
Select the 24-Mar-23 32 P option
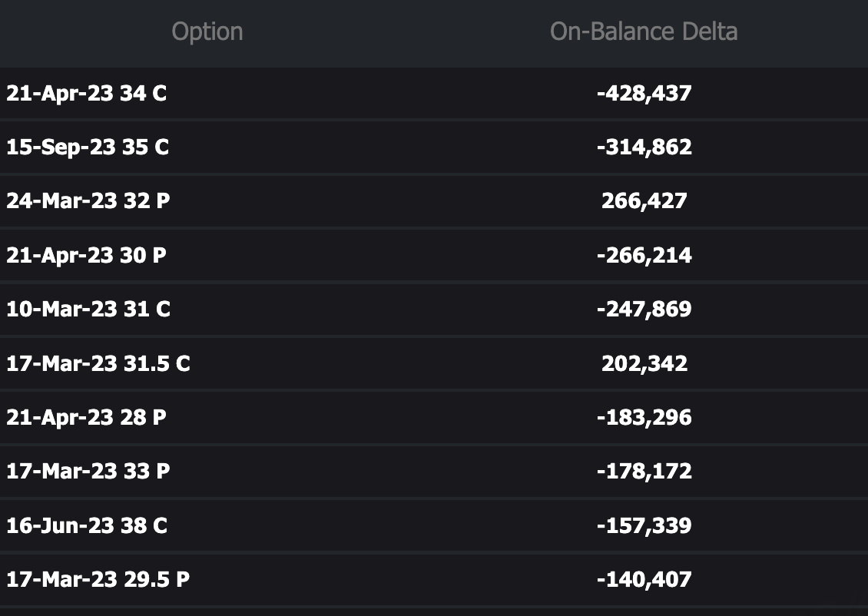(x=88, y=201)
